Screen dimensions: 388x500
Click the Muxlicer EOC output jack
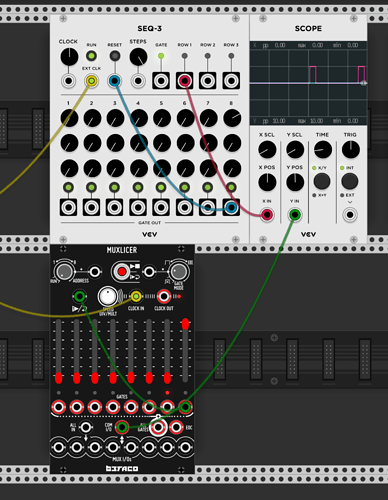176,427
